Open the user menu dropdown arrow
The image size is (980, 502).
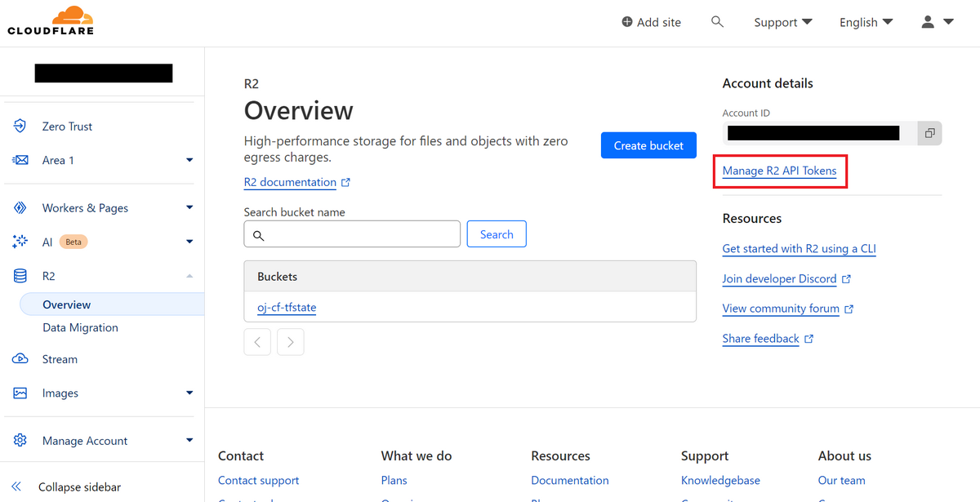click(948, 22)
